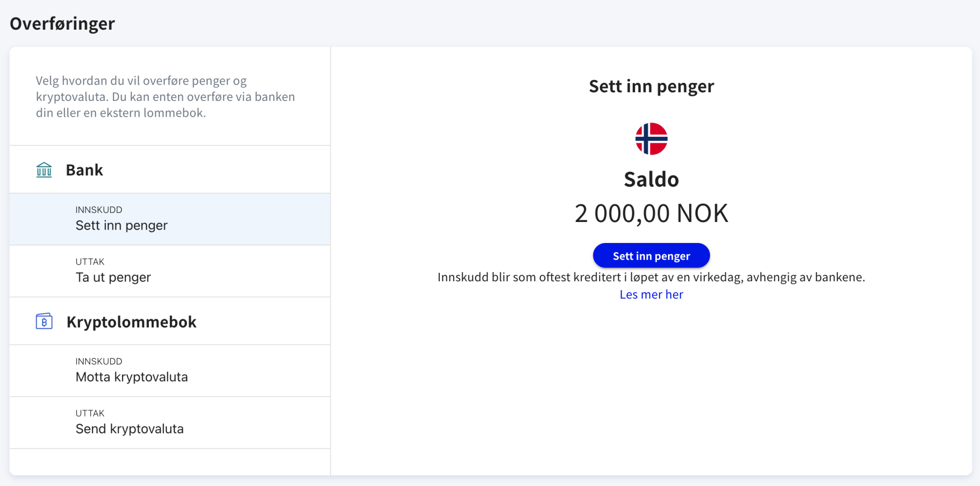Click the "Overføringer" page title
This screenshot has height=486, width=980.
click(63, 23)
